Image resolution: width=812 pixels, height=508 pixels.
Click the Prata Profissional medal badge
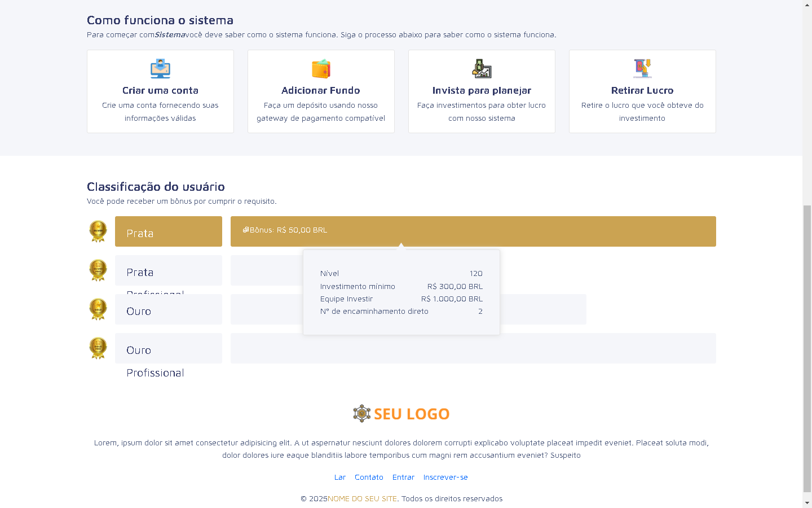(x=98, y=270)
